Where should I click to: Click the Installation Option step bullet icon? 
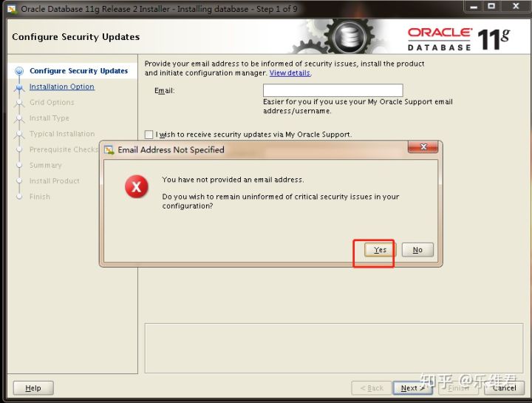(x=19, y=87)
